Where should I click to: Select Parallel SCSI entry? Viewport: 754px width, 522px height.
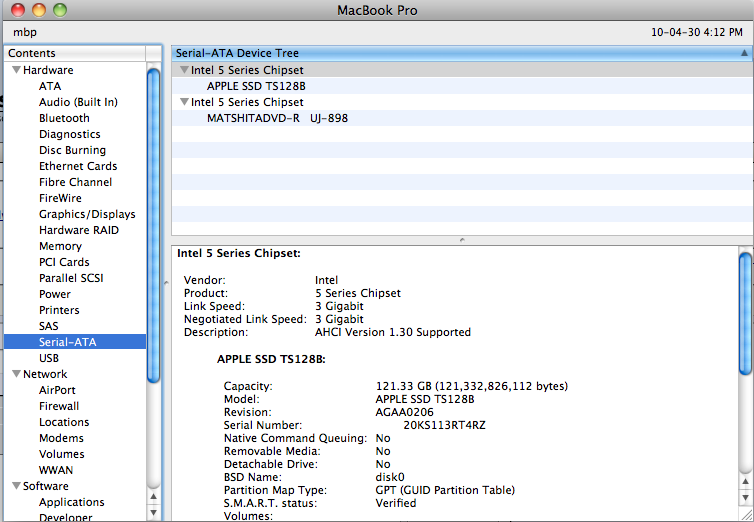pos(71,278)
